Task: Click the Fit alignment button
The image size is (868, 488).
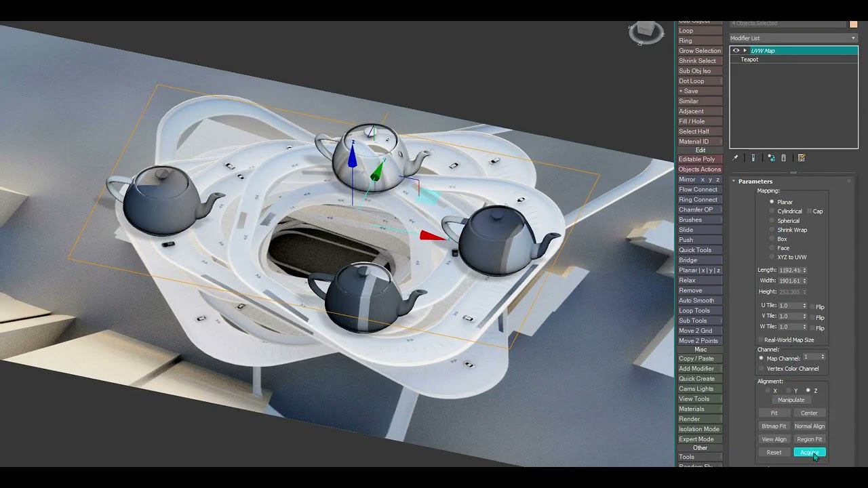Action: click(x=774, y=413)
